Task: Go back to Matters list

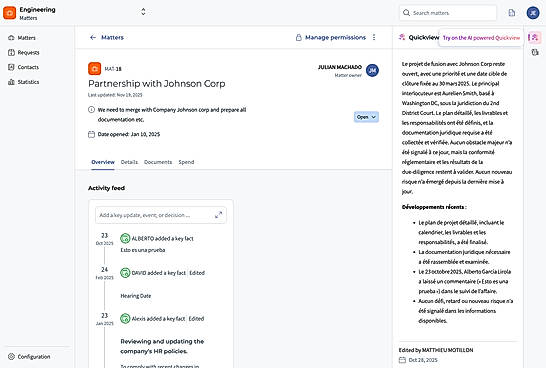Action: click(x=107, y=37)
